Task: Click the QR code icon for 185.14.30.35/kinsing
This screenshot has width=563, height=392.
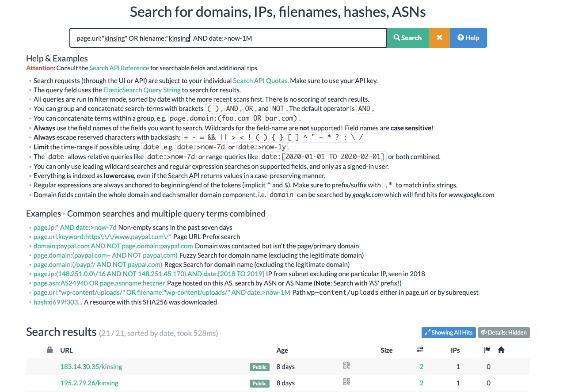Action: (x=346, y=365)
